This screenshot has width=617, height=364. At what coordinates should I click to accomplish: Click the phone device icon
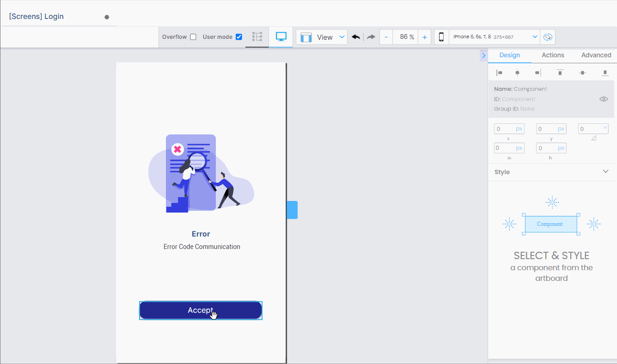pos(441,37)
